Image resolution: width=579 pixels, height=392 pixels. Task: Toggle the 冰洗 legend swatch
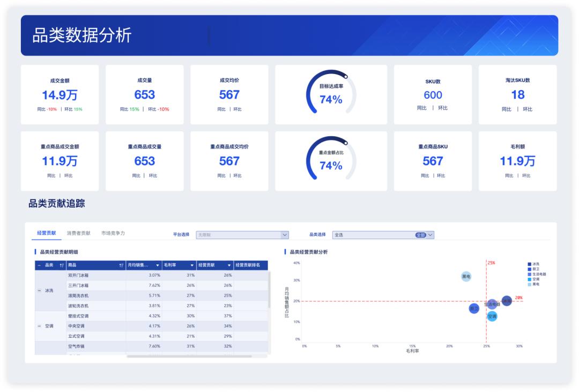(530, 264)
